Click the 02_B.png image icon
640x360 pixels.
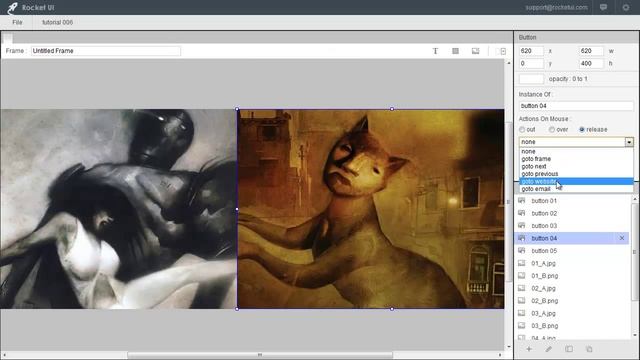click(522, 300)
